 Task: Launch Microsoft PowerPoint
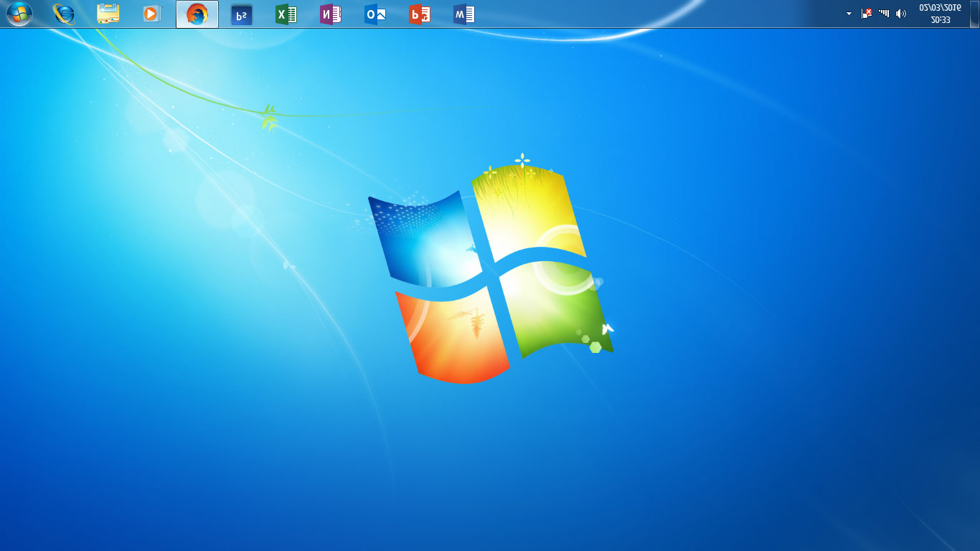click(420, 14)
